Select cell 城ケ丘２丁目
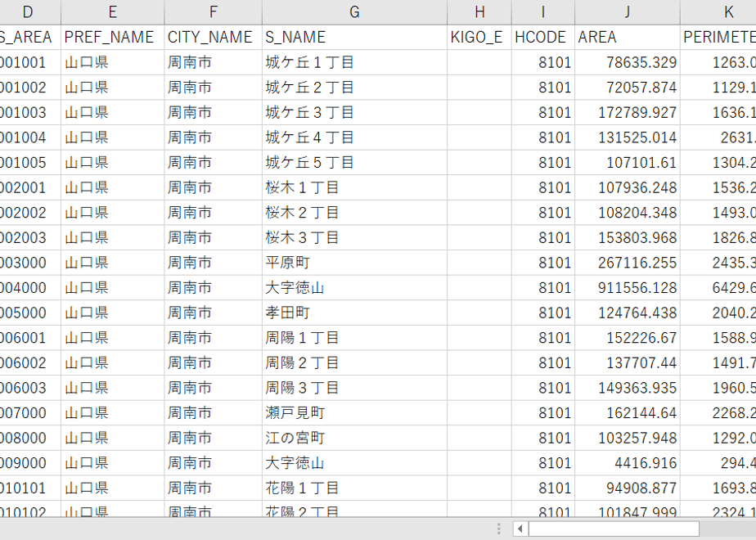This screenshot has height=540, width=756. [354, 88]
